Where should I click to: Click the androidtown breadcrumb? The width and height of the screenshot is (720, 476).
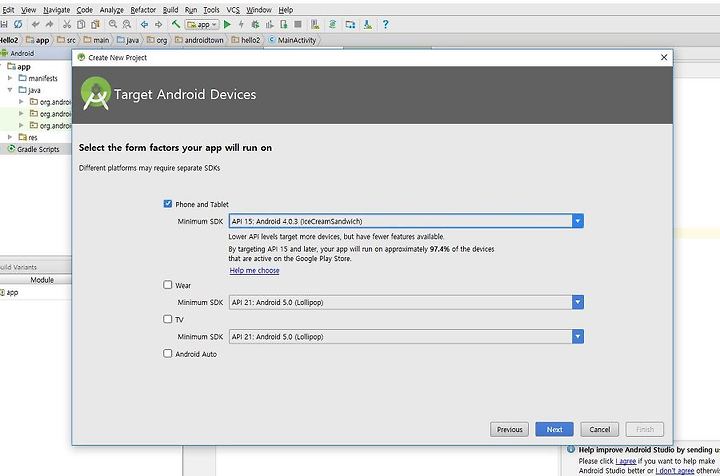[199, 40]
